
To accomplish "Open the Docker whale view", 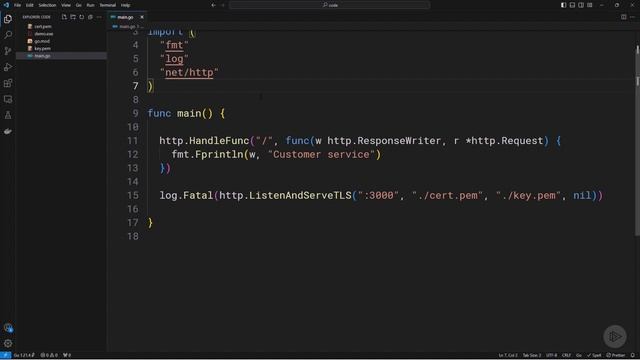I will coord(8,131).
